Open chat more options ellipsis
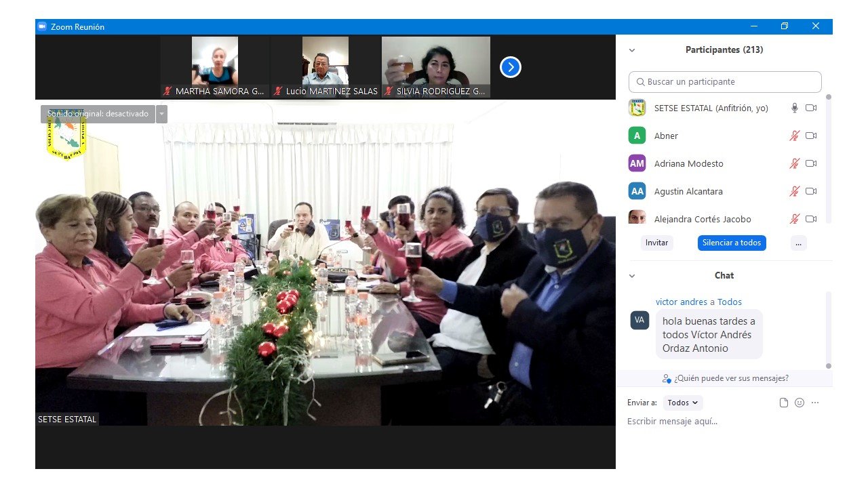Viewport: 868px width, 488px height. coord(815,403)
